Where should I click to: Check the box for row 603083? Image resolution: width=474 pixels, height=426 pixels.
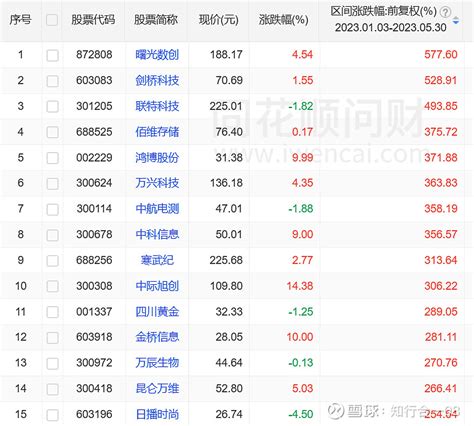point(52,81)
